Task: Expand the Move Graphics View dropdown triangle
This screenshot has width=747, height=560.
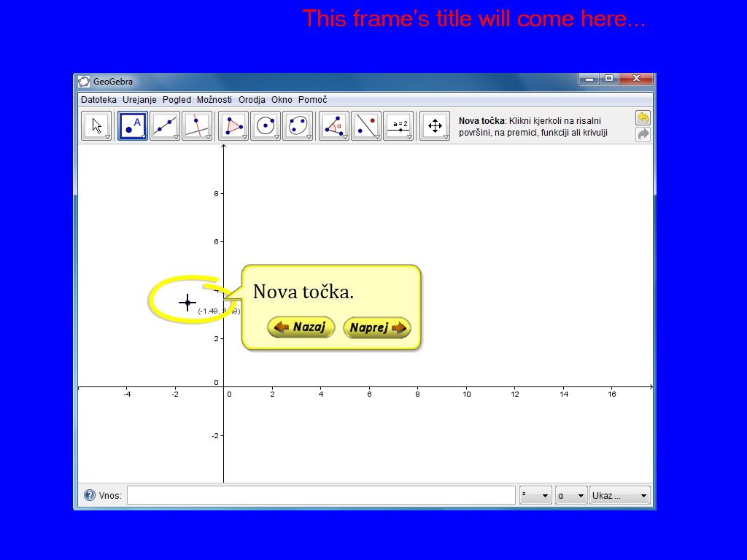Action: pos(446,137)
